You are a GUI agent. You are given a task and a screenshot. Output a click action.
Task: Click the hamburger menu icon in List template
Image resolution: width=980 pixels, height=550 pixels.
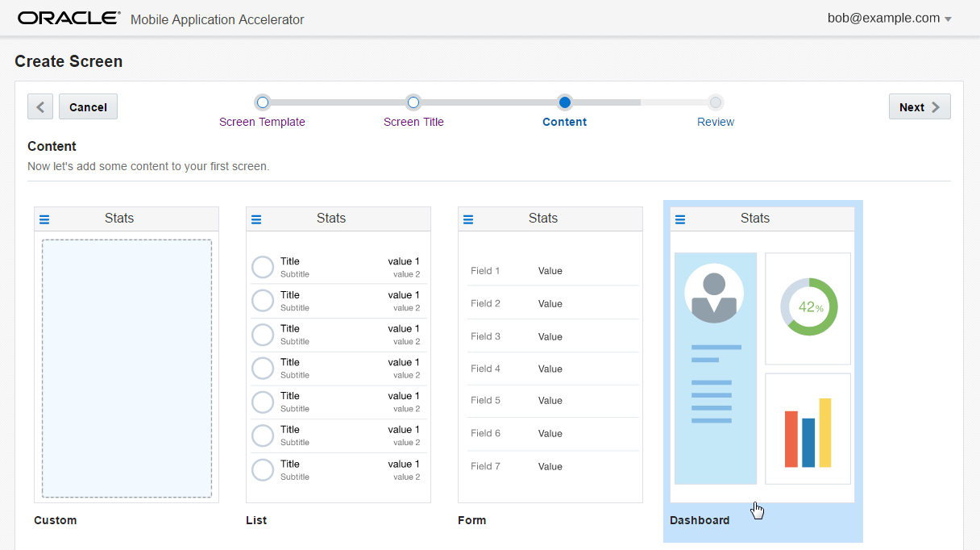tap(256, 219)
